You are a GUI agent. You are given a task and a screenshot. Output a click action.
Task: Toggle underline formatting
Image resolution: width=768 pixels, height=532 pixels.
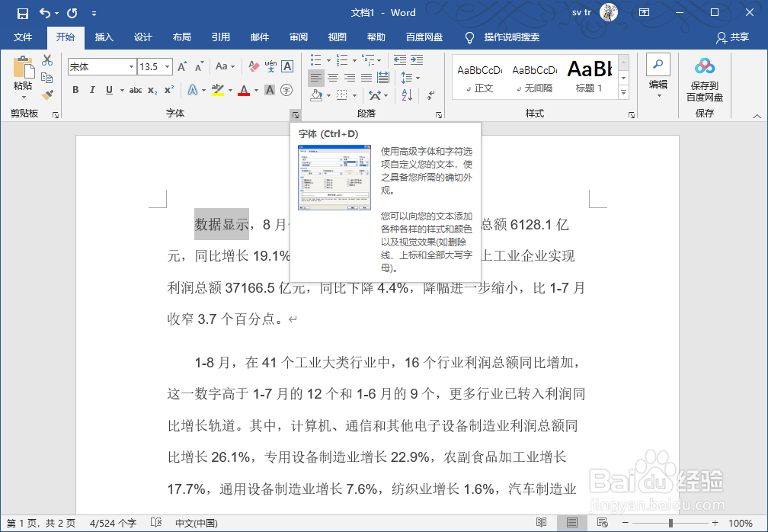109,90
